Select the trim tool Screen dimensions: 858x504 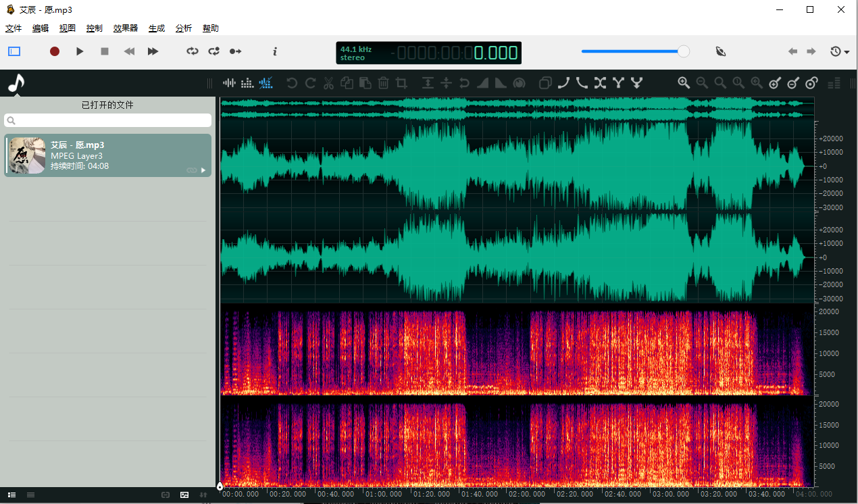401,82
